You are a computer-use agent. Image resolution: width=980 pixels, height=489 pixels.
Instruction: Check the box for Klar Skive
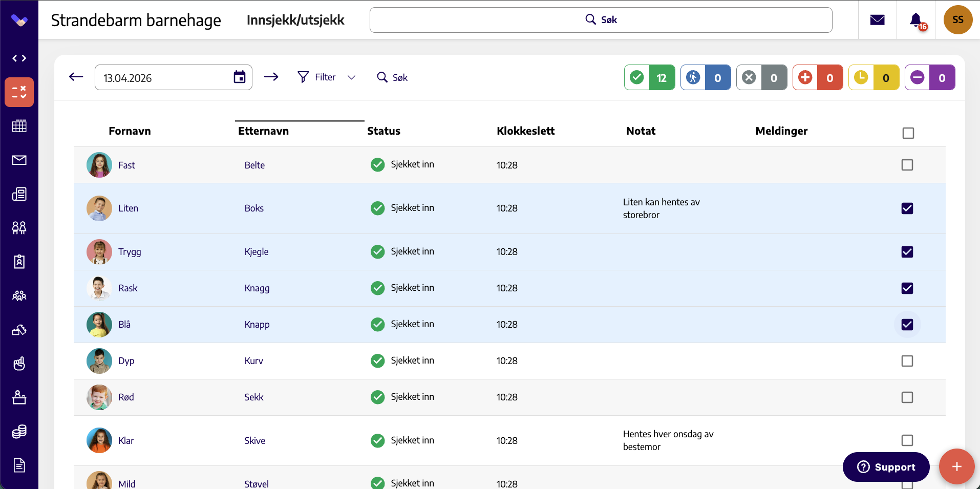[x=907, y=440]
